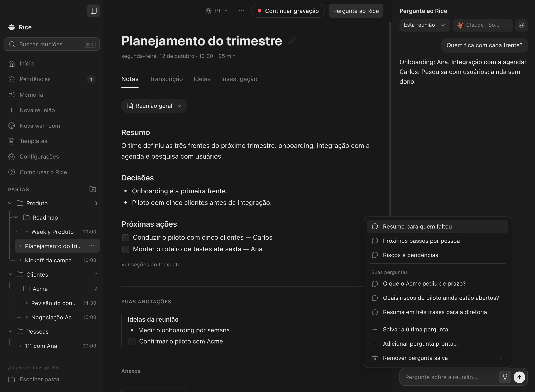The width and height of the screenshot is (535, 392).
Task: Click the 'Buscar reuniões' search field
Action: [x=52, y=44]
